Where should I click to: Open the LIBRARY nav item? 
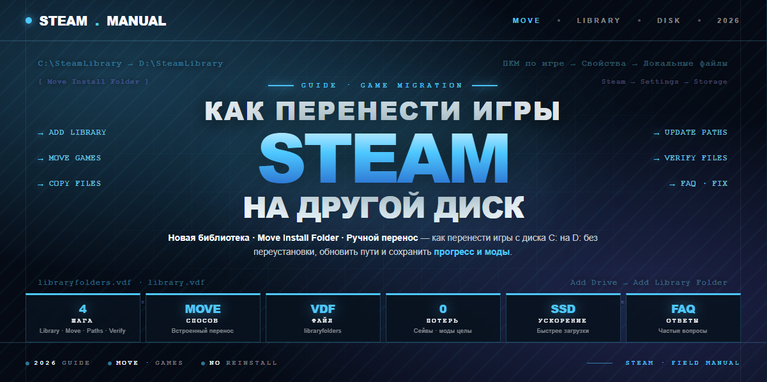tap(598, 21)
